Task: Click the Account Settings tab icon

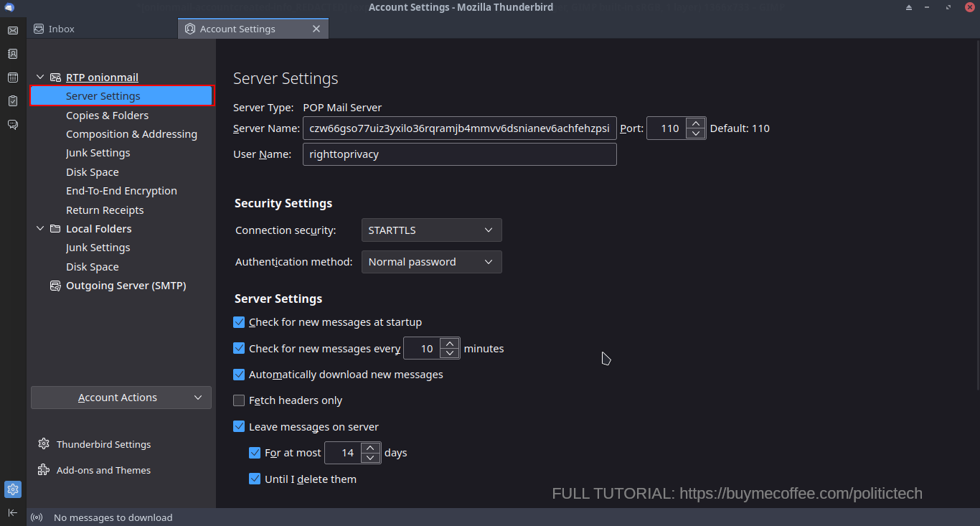Action: [x=190, y=29]
